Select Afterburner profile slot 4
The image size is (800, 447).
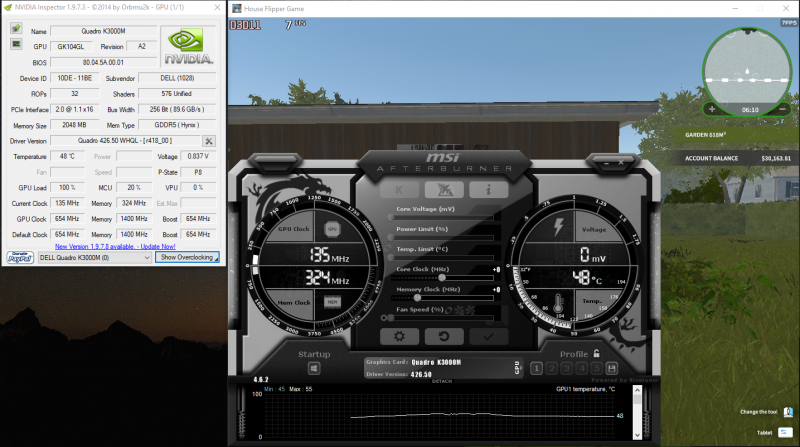tap(581, 368)
